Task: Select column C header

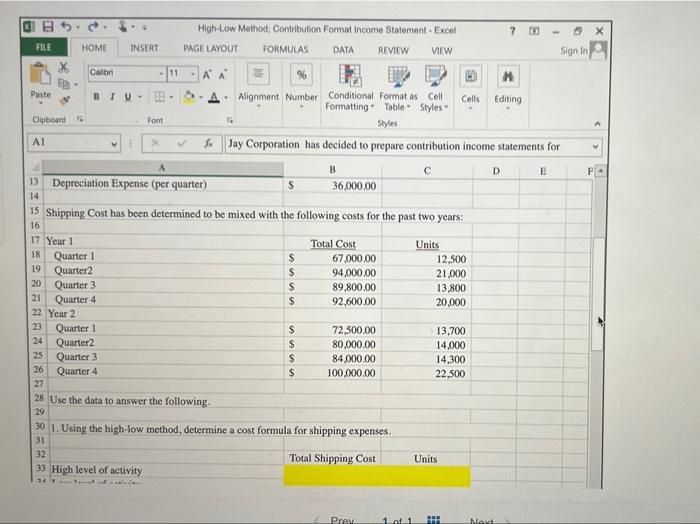Action: tap(427, 171)
